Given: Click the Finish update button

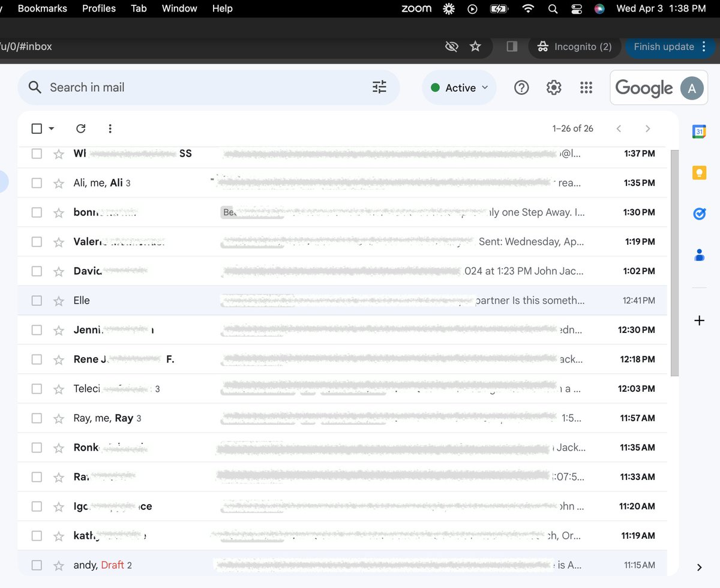Looking at the screenshot, I should [x=664, y=46].
